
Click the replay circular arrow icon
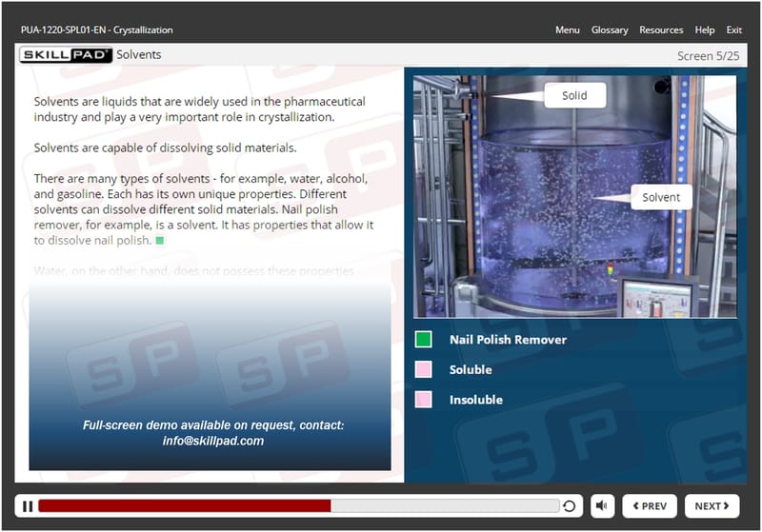click(570, 506)
